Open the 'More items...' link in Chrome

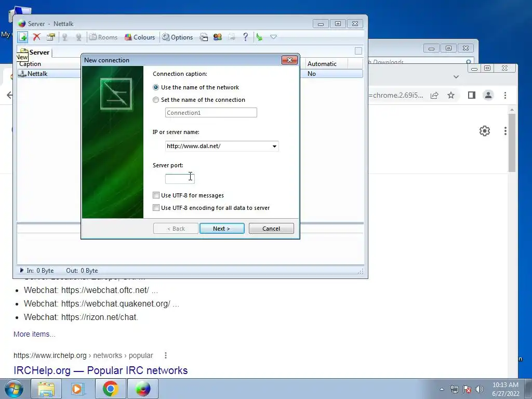[34, 334]
